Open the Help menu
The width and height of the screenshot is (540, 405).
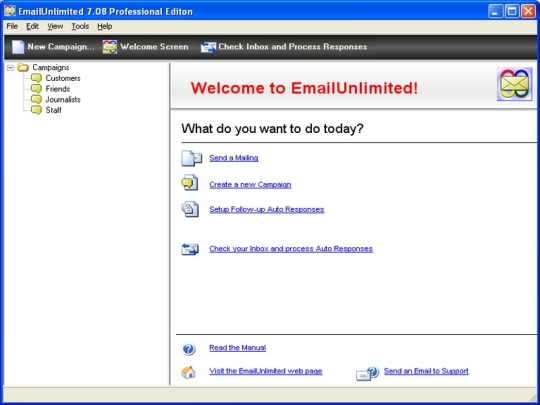coord(105,26)
